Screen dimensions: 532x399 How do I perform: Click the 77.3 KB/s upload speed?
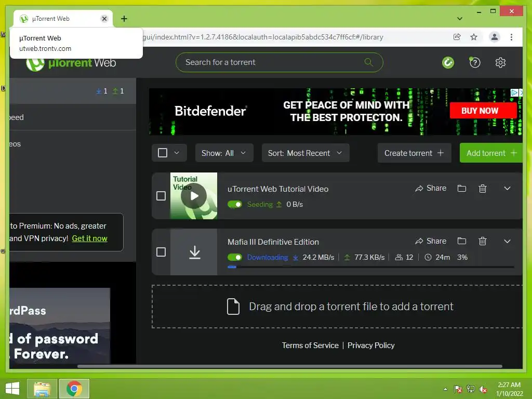coord(369,258)
